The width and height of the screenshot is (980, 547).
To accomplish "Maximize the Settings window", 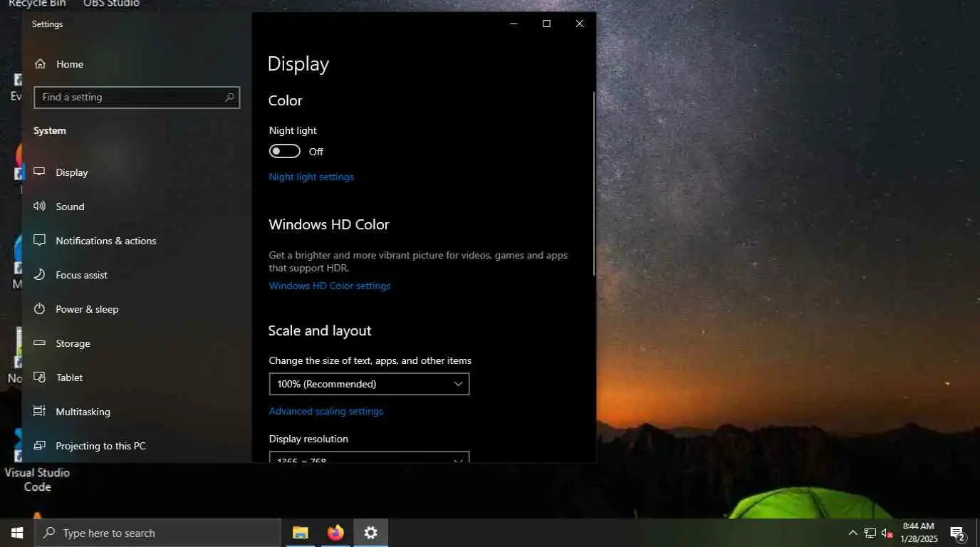I will [x=546, y=24].
